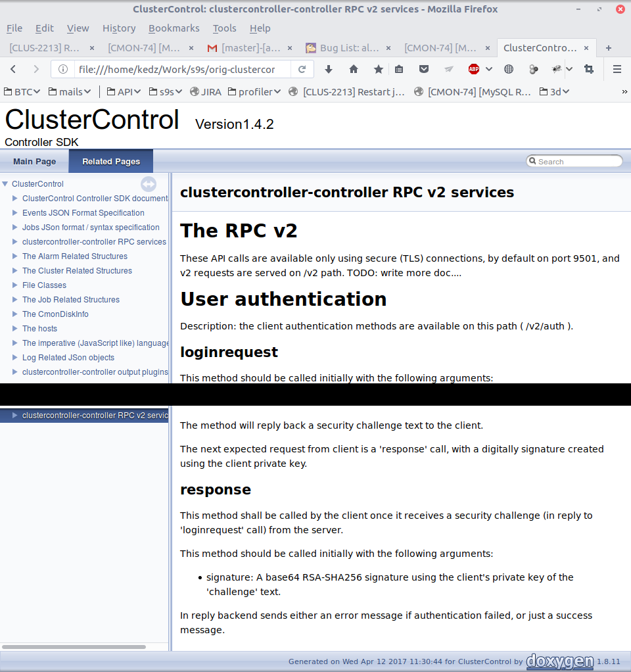Open JIRA bookmark
Image resolution: width=631 pixels, height=672 pixels.
[x=206, y=91]
